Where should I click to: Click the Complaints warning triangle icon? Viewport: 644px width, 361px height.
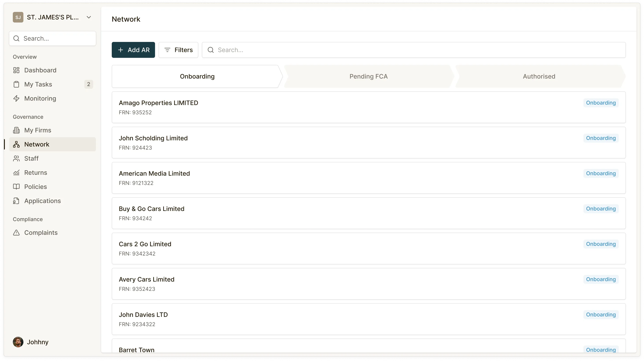pos(17,233)
